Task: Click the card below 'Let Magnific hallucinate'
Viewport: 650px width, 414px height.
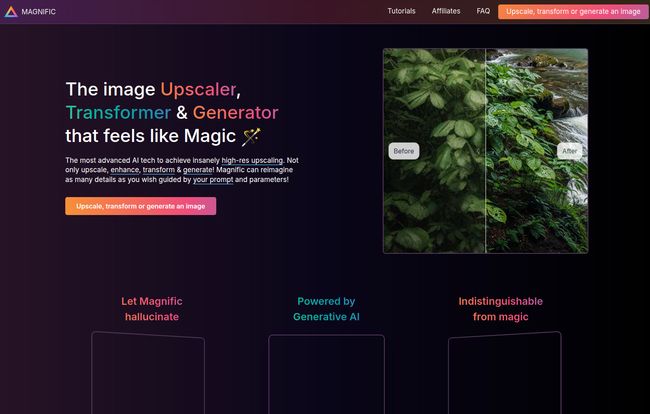Action: coord(148,373)
